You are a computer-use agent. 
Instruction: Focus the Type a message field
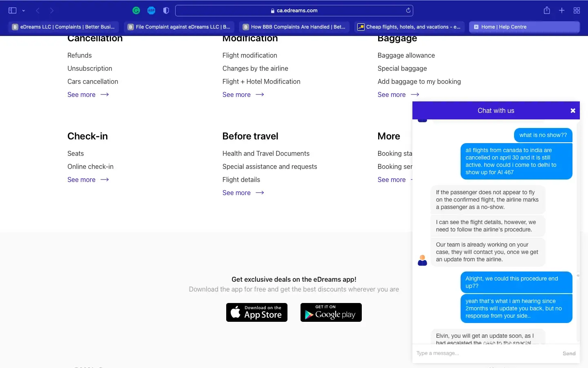tap(486, 353)
